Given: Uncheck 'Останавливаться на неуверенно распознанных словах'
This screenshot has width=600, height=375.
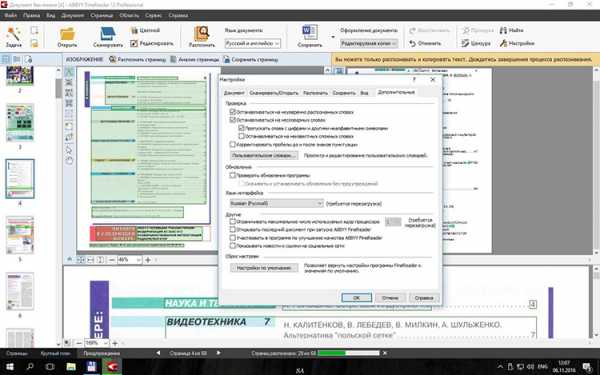Looking at the screenshot, I should pos(232,112).
